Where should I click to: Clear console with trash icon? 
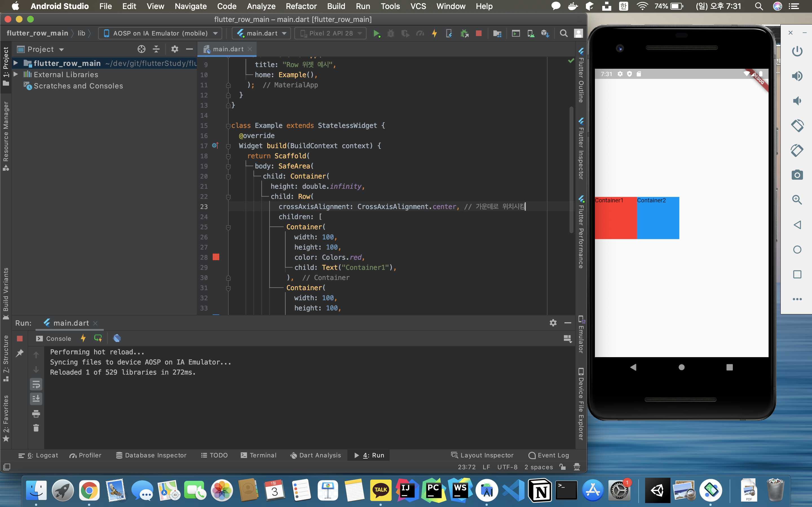(36, 428)
